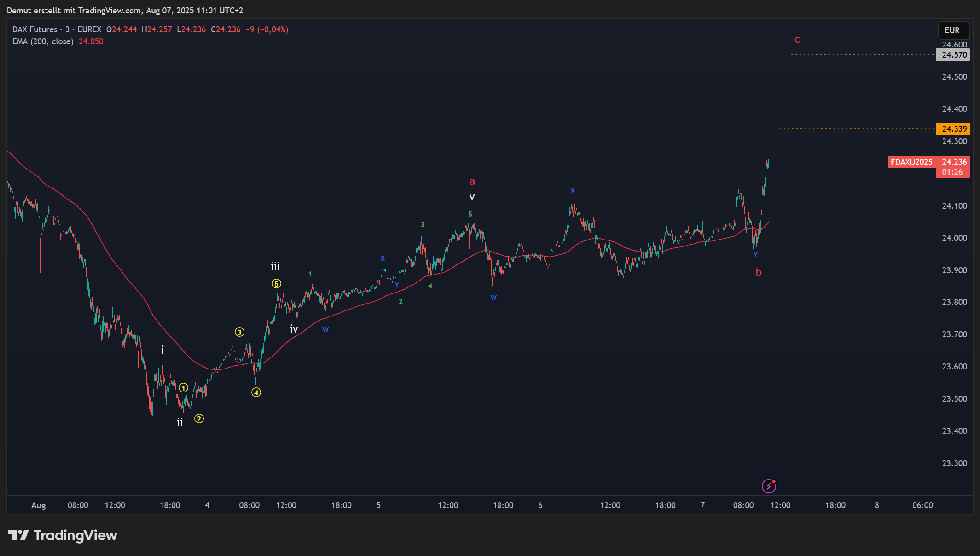Open the EUR currency selector
This screenshot has height=556, width=980.
[x=953, y=30]
